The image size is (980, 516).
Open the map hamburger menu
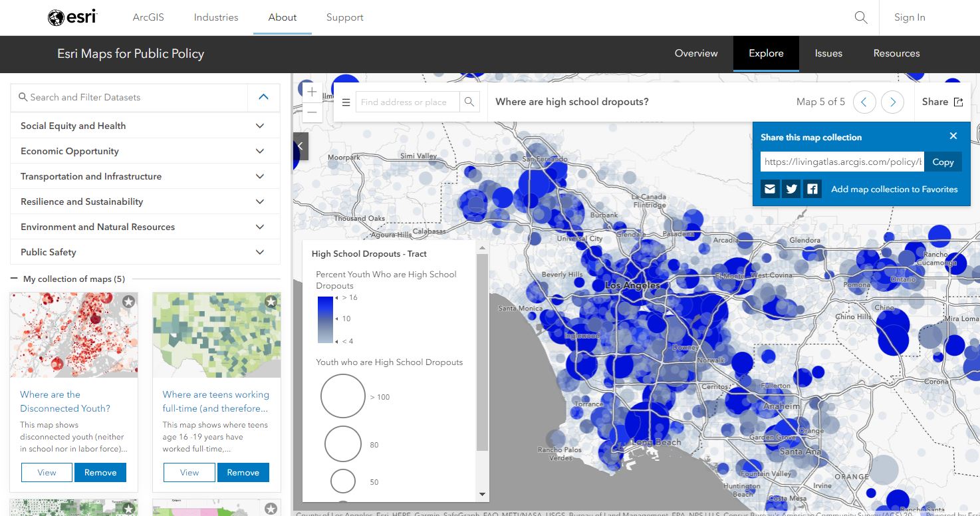coord(346,102)
